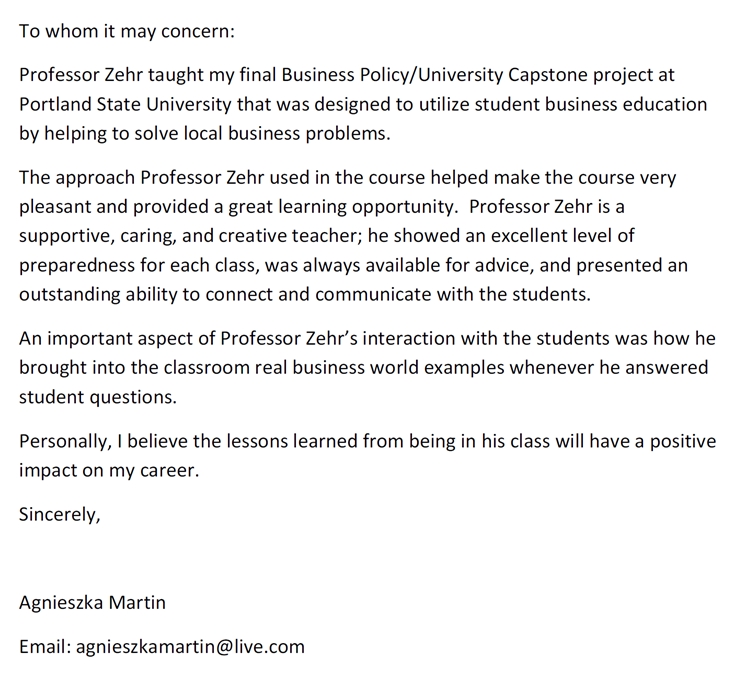This screenshot has width=748, height=681.
Task: Click "The approach Professor Zehr used" sentence start
Action: pos(168,178)
